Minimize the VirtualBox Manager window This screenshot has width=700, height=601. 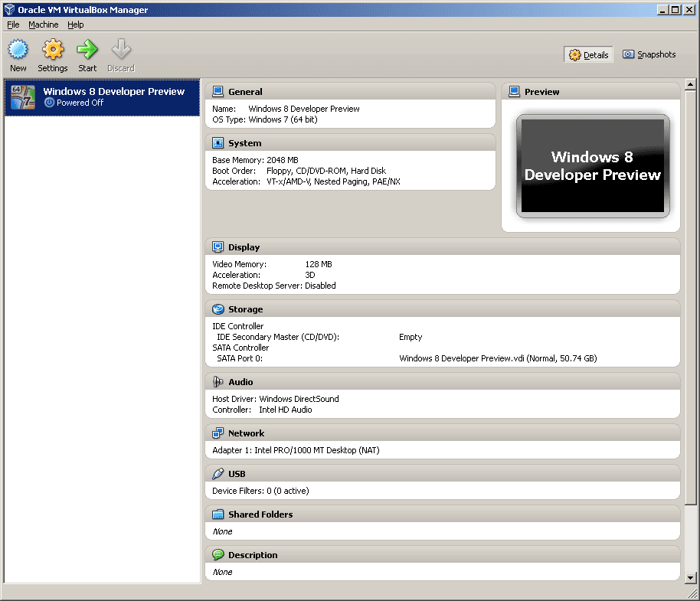[663, 9]
